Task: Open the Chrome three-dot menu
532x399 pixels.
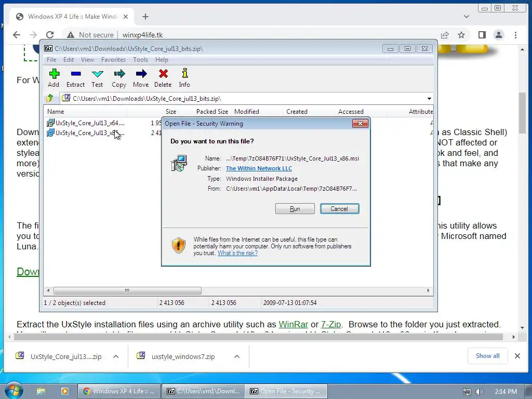Action: [516, 35]
